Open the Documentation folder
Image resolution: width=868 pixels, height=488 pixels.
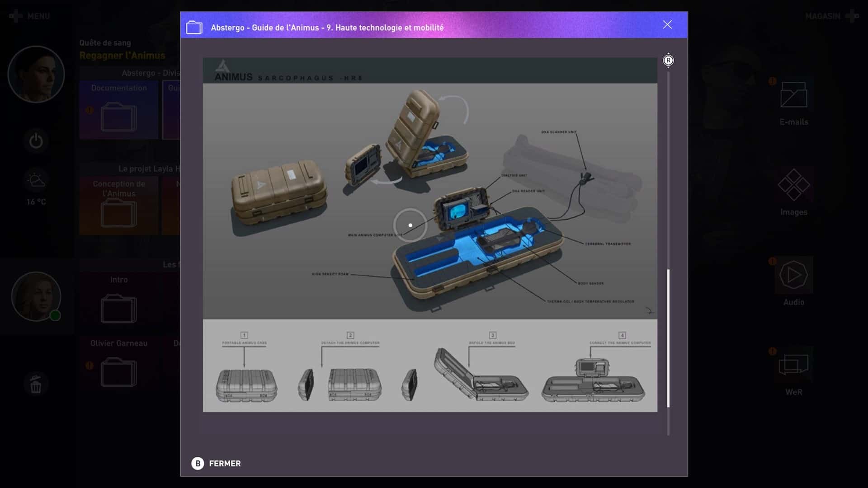[x=119, y=117]
